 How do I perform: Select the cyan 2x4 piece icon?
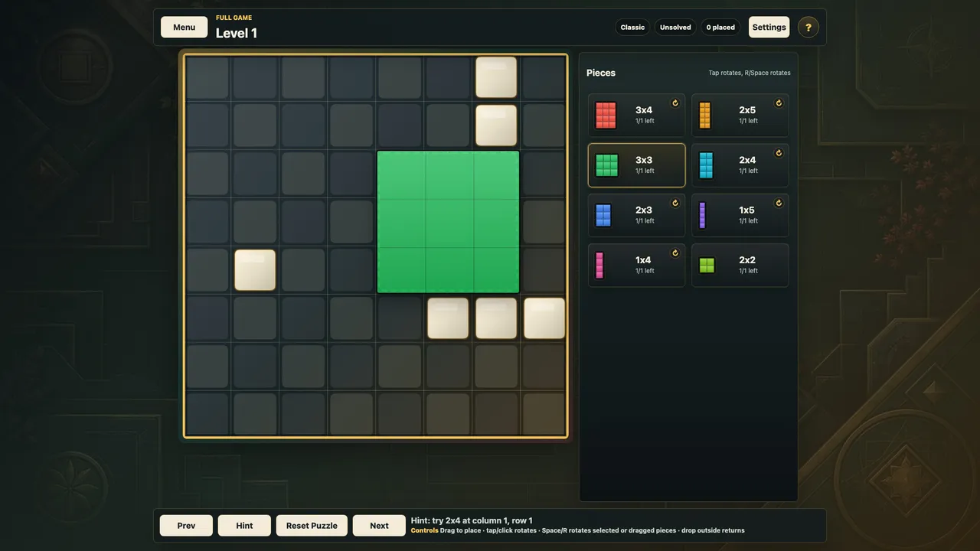(706, 165)
